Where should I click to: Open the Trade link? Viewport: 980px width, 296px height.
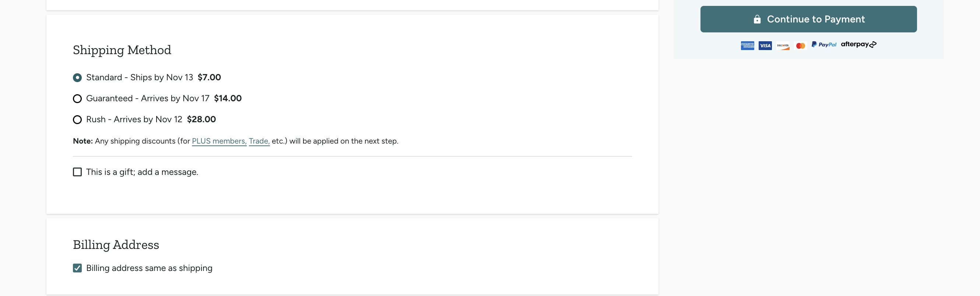[x=259, y=141]
